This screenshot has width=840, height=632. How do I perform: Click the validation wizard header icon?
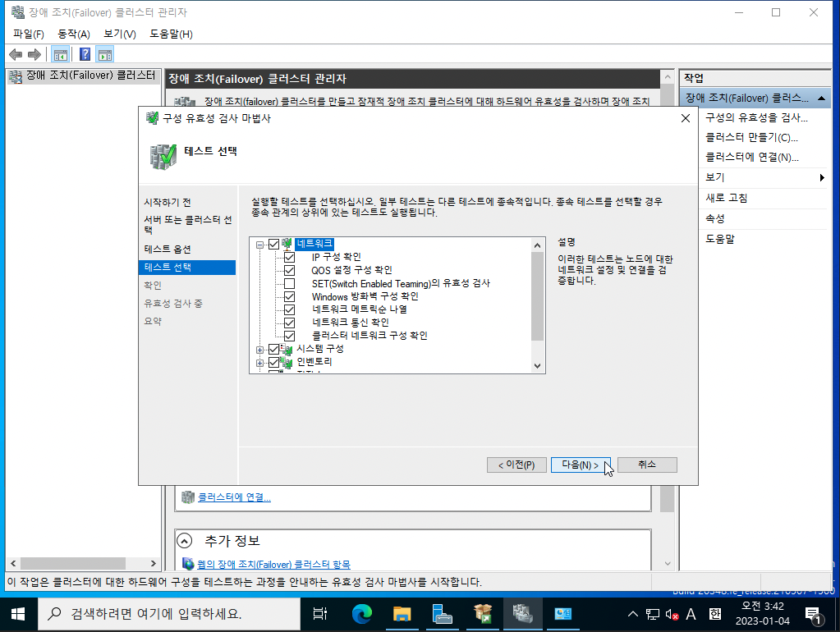[163, 157]
